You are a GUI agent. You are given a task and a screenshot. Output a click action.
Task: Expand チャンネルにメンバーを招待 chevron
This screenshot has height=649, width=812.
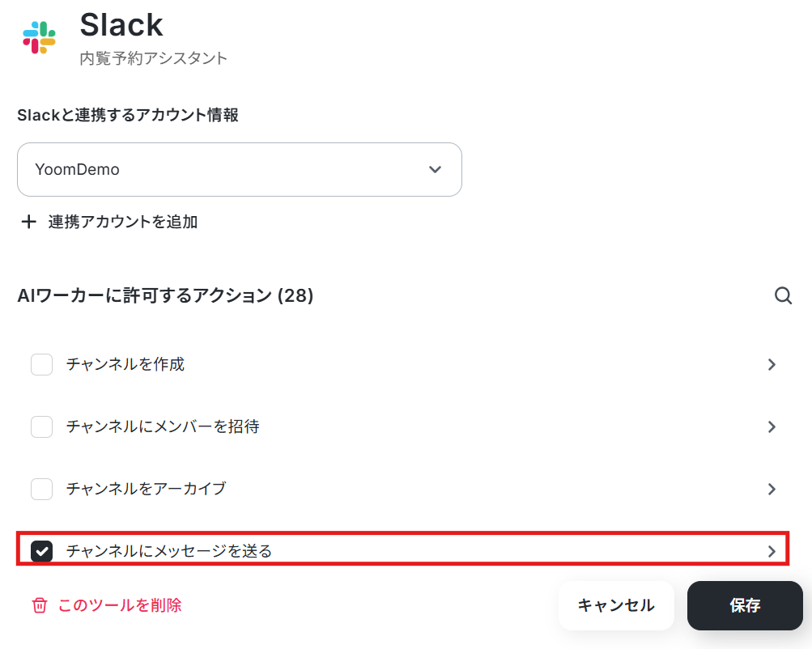pos(772,426)
